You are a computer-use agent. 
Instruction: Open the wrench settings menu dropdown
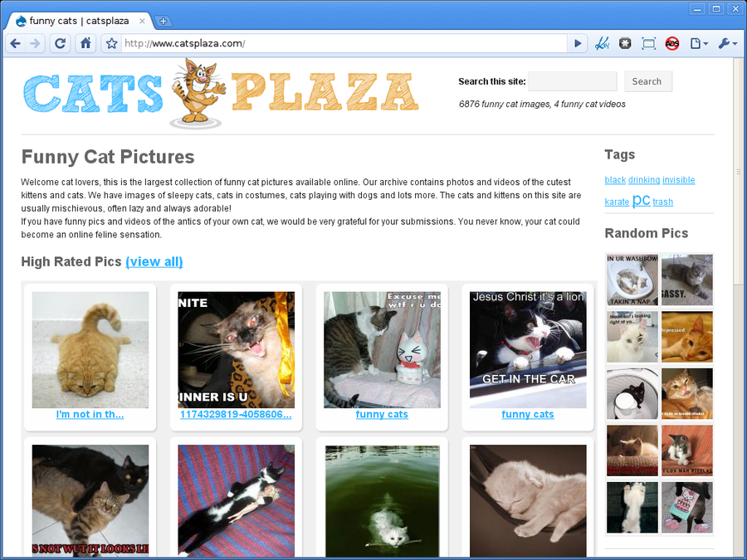click(727, 44)
